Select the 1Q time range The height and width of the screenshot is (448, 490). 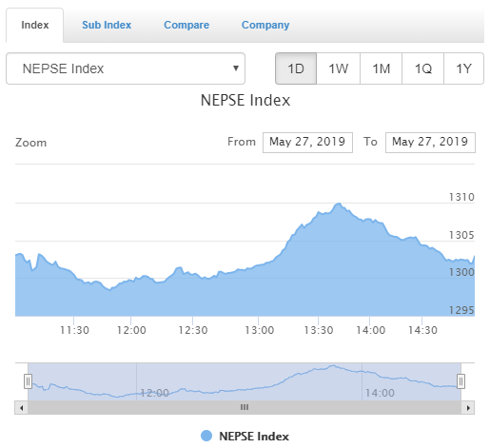[x=422, y=68]
